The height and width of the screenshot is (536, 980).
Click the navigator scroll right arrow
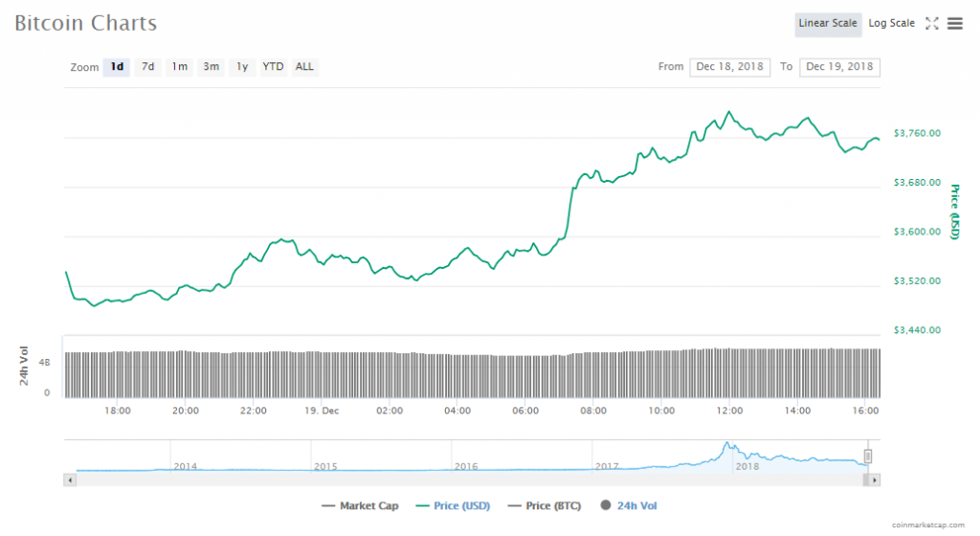[x=875, y=478]
